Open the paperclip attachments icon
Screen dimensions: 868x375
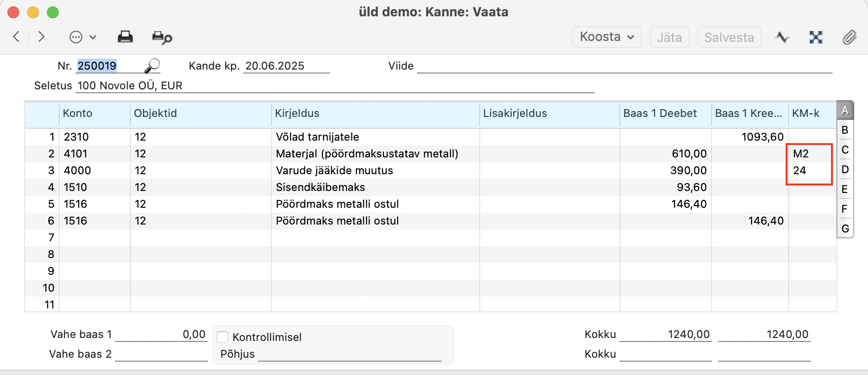click(x=849, y=37)
